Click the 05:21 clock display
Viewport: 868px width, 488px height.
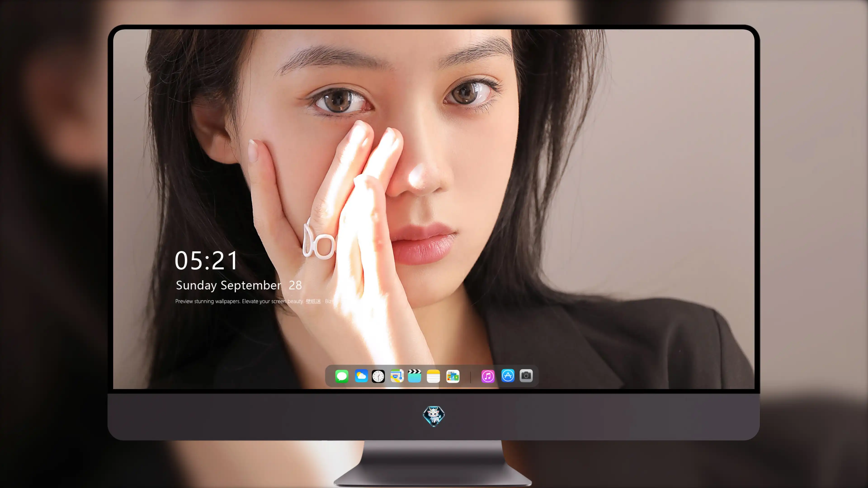point(206,261)
